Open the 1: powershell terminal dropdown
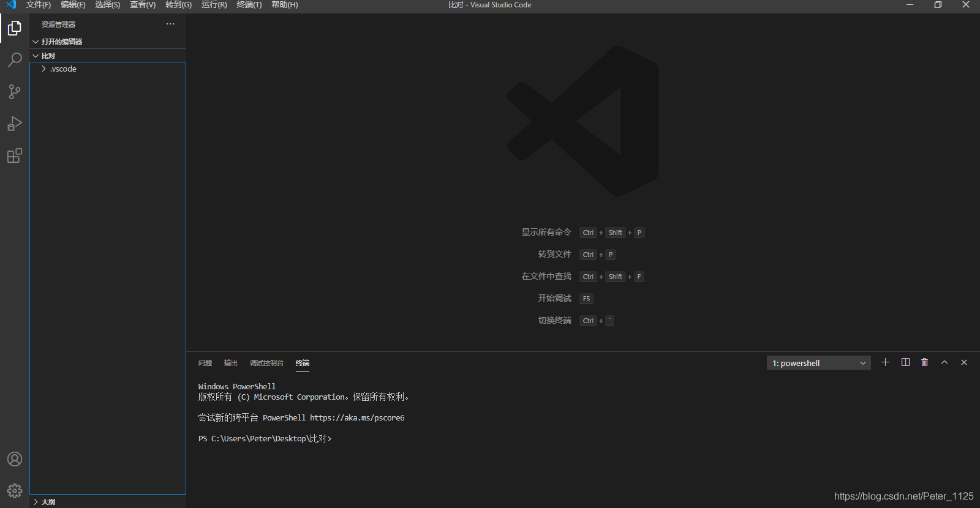 [819, 363]
